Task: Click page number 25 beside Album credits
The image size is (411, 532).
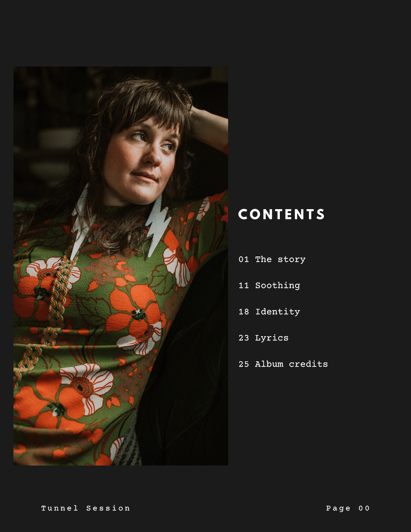Action: click(x=244, y=364)
